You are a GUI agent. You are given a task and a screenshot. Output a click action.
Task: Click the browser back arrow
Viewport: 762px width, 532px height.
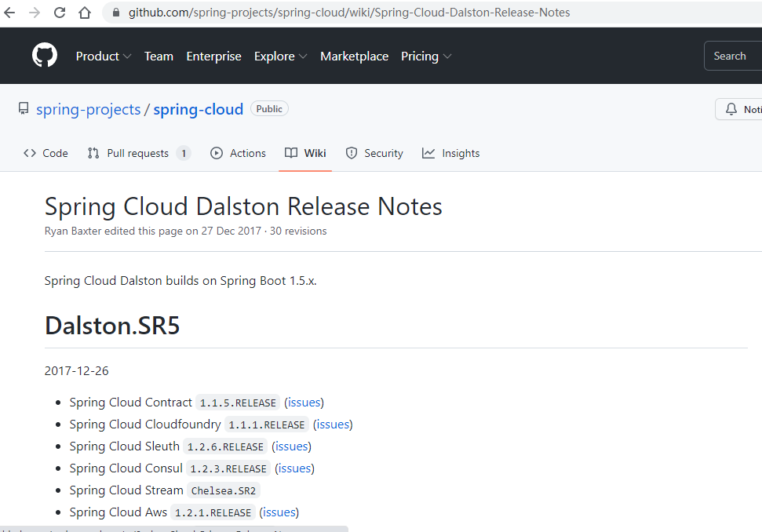(10, 13)
